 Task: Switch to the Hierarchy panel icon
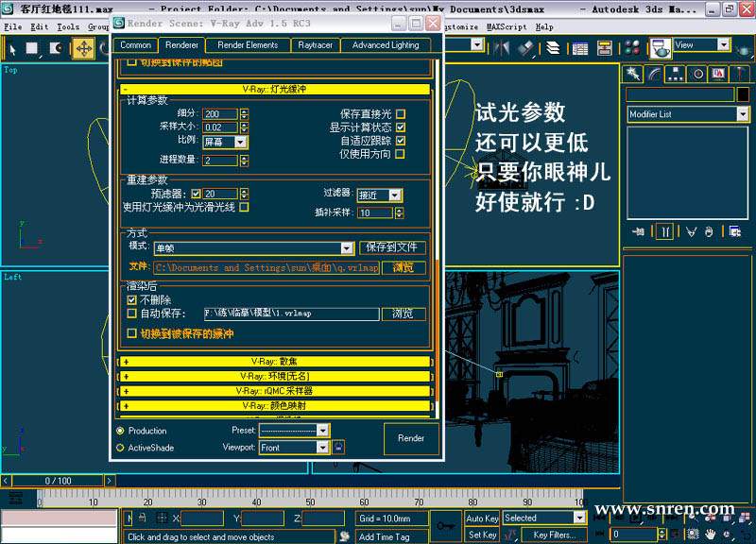[x=676, y=75]
